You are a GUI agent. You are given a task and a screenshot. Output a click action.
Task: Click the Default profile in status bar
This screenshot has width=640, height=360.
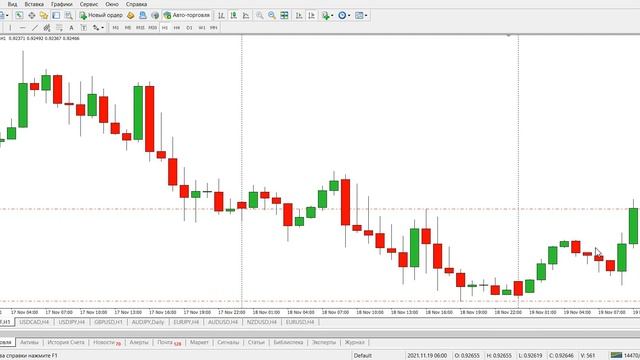point(362,356)
